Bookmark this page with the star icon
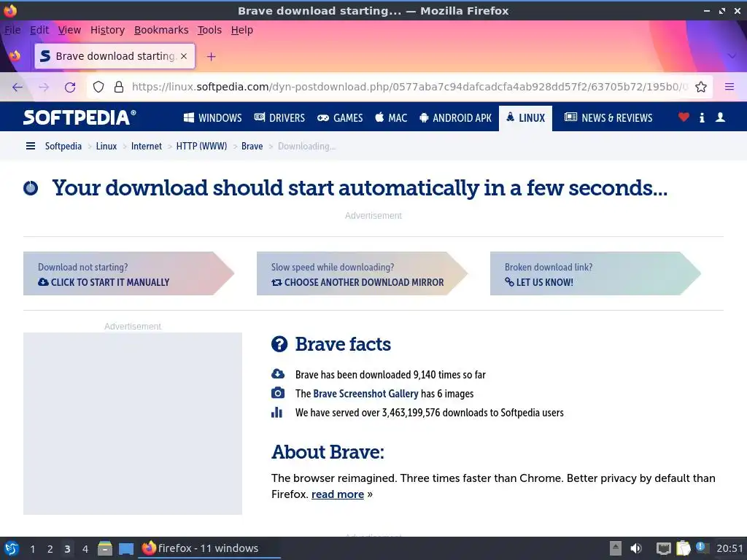This screenshot has height=560, width=747. coord(701,87)
